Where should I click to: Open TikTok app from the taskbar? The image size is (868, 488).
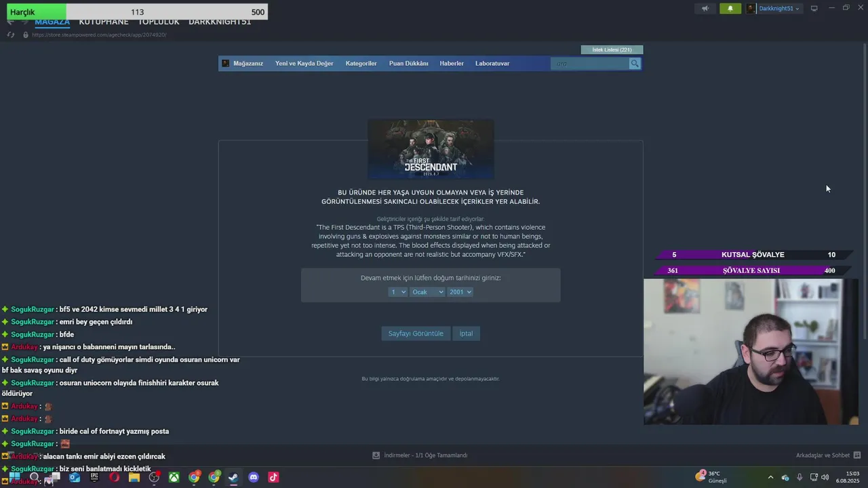(273, 477)
